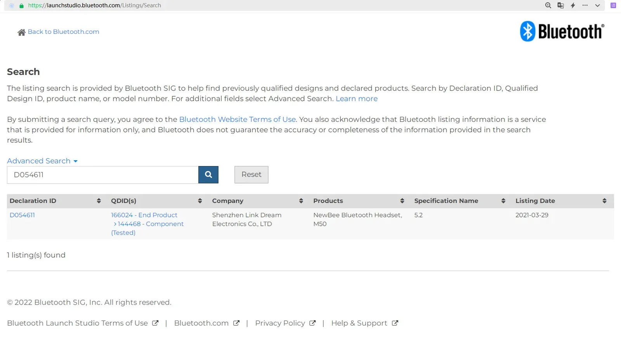Click the search text input field

[x=102, y=175]
